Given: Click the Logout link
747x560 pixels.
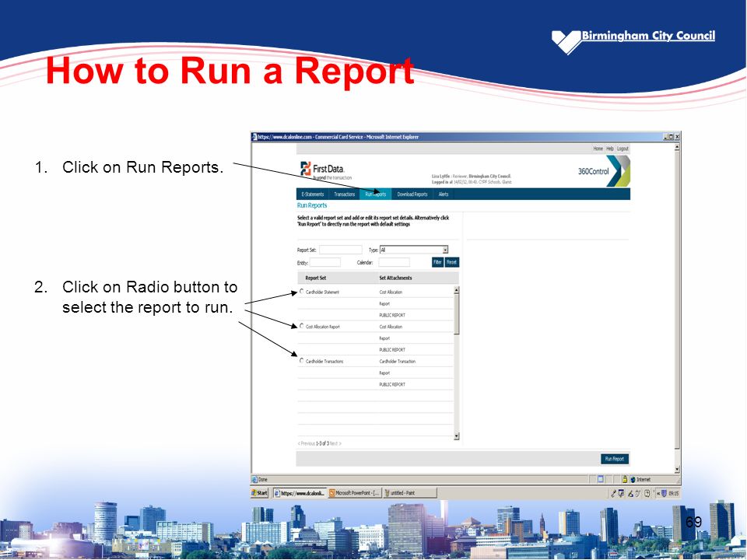Looking at the screenshot, I should pyautogui.click(x=622, y=149).
